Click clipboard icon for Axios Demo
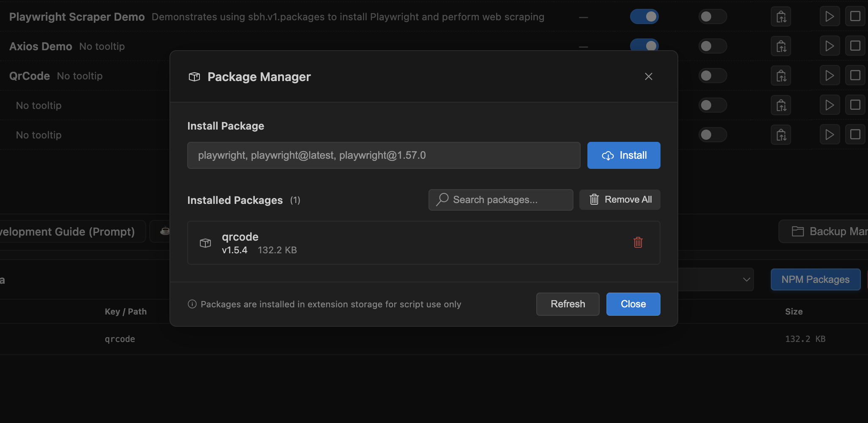The width and height of the screenshot is (868, 423). (x=781, y=46)
